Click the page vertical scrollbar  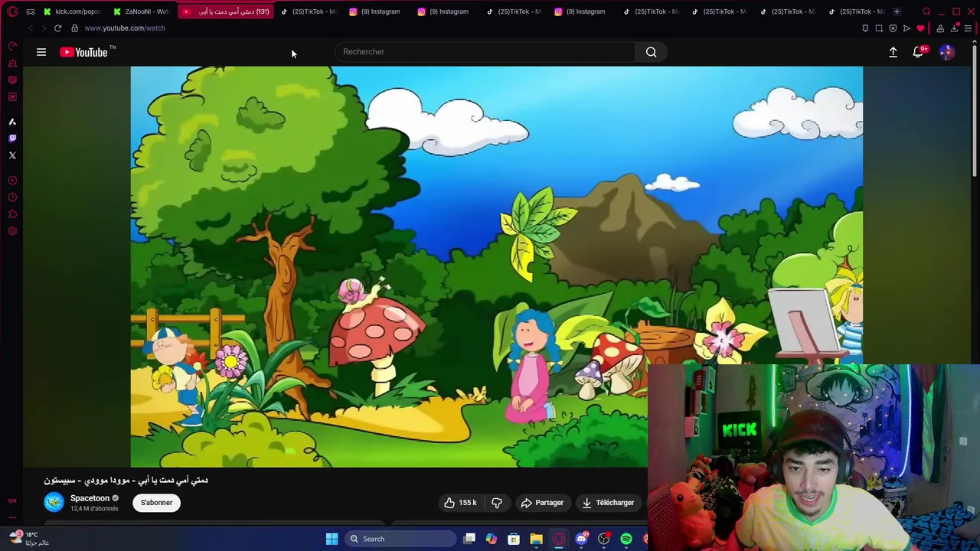(975, 111)
